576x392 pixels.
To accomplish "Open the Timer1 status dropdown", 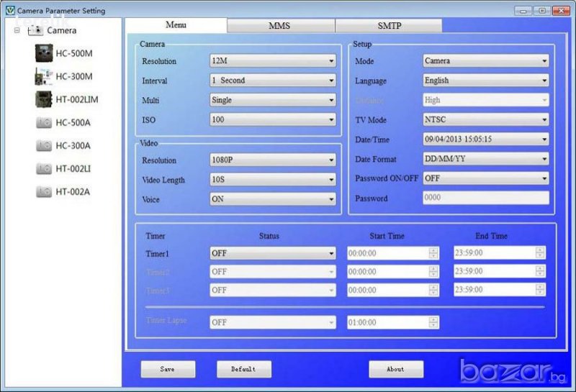I will click(273, 253).
